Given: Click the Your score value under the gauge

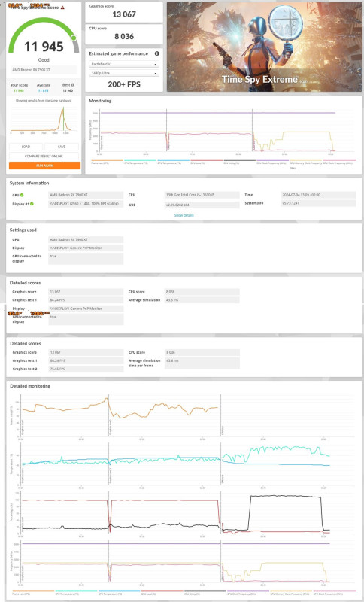Looking at the screenshot, I should (x=18, y=90).
